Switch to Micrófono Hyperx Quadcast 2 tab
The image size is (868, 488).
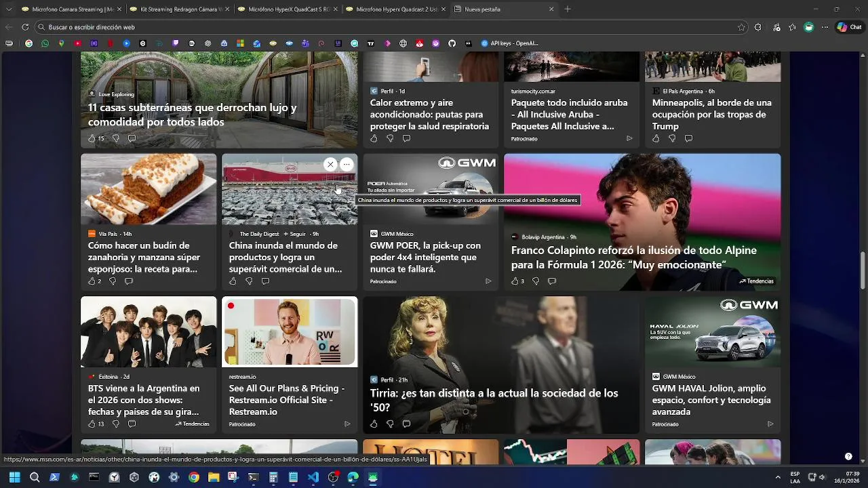tap(395, 9)
